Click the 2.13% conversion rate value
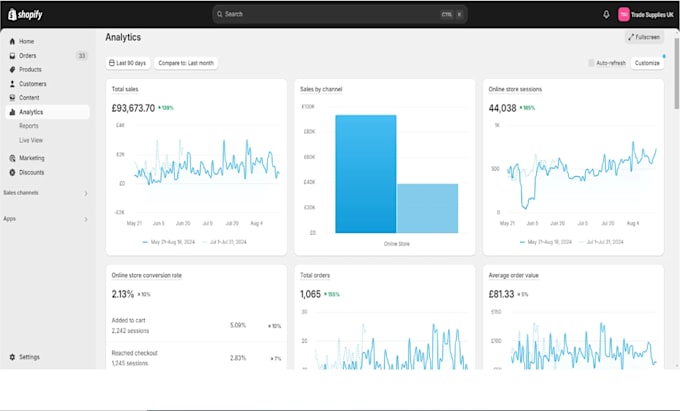Image resolution: width=680 pixels, height=411 pixels. 123,294
